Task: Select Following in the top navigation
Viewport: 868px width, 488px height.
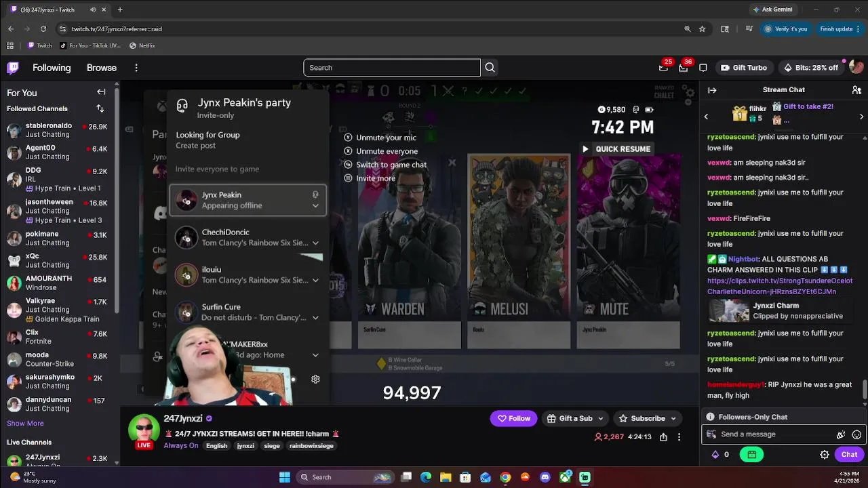Action: [52, 68]
